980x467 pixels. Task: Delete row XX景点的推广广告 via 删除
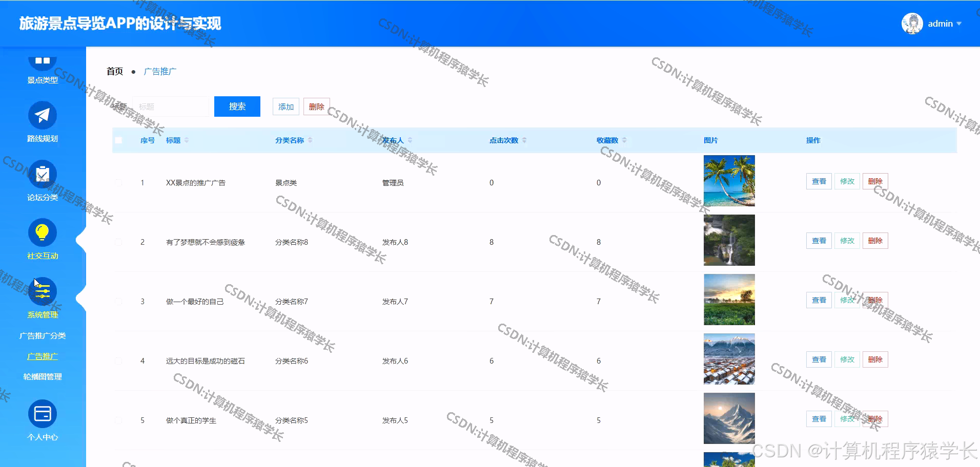(x=875, y=181)
